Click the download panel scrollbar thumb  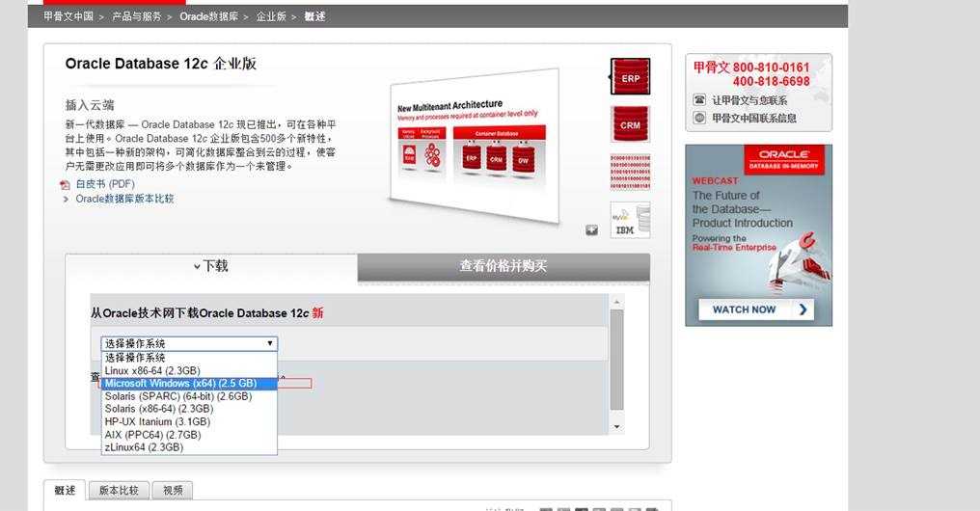pyautogui.click(x=617, y=360)
